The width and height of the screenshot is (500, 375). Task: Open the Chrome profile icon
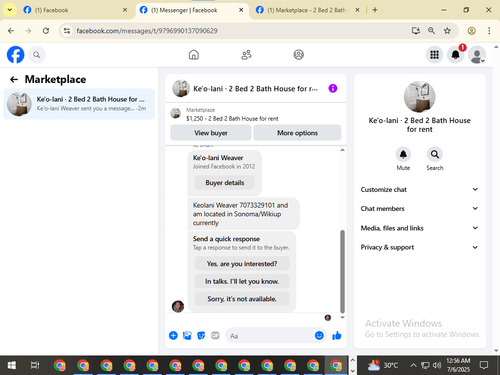(472, 31)
